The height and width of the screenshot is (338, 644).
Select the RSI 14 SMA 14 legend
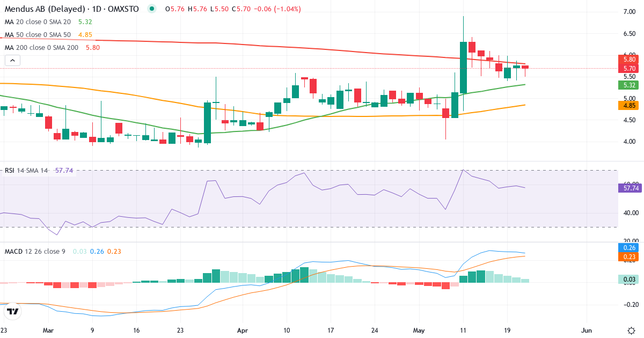(26, 171)
